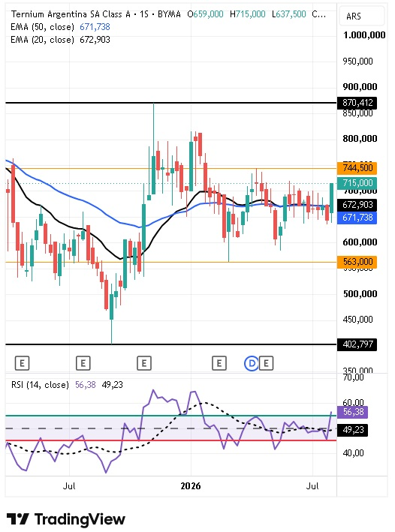Click the 1.000,000 price axis label
Screen dimensions: 395x532
point(364,35)
